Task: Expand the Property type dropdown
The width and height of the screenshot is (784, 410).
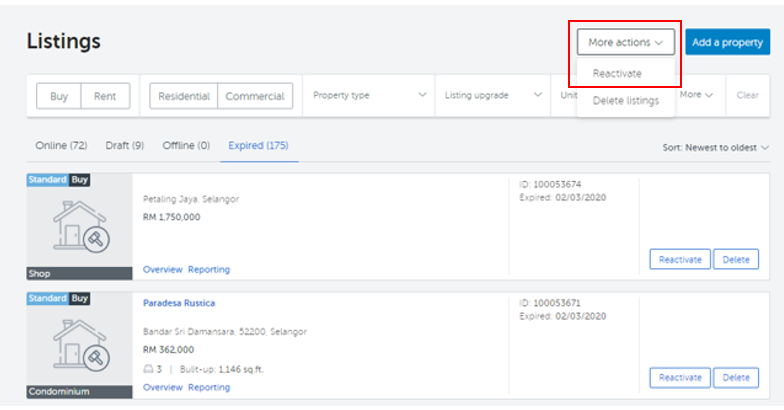Action: [x=369, y=95]
